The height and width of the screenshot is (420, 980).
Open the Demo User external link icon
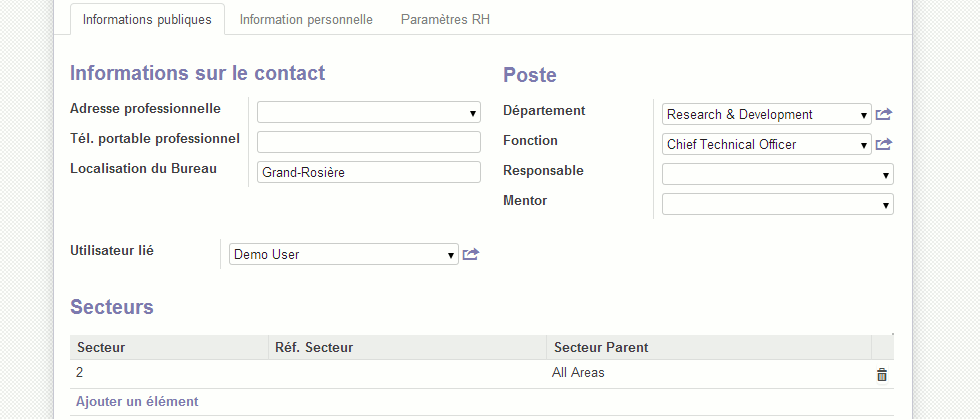[471, 254]
